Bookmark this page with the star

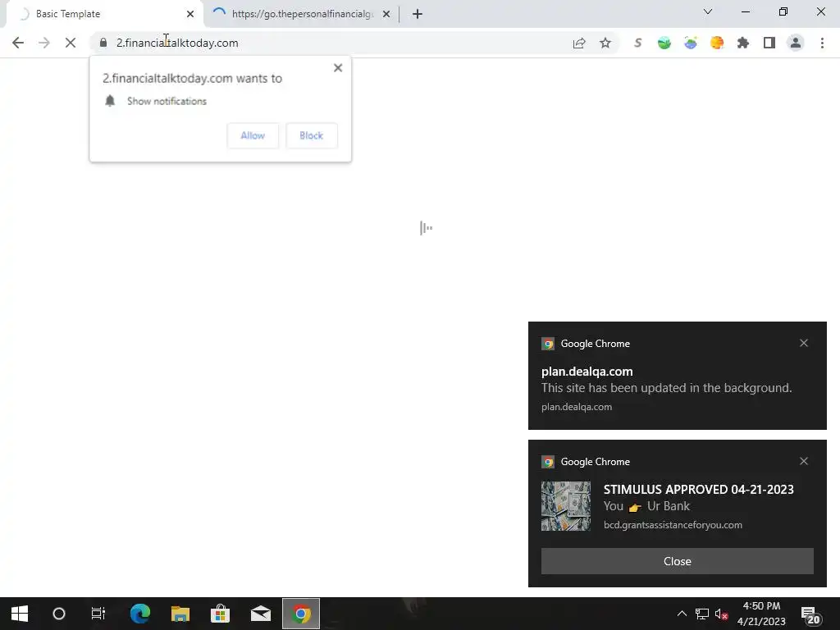click(x=605, y=43)
